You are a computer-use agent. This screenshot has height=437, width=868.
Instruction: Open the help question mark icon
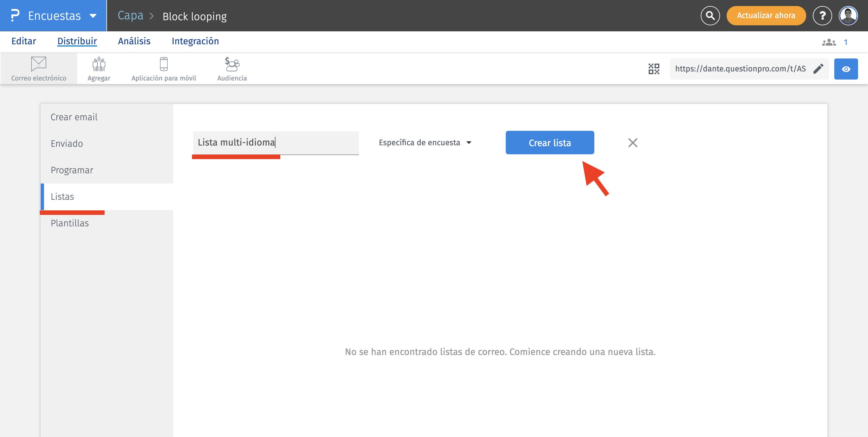(822, 15)
